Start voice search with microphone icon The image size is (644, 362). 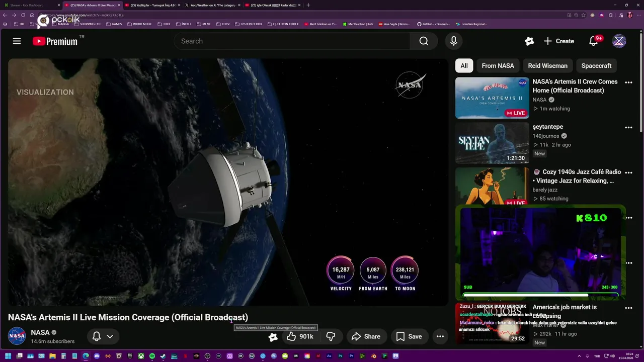pyautogui.click(x=454, y=41)
